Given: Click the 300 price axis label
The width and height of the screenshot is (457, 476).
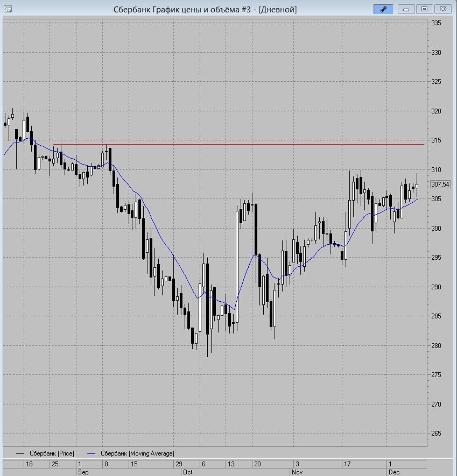Looking at the screenshot, I should tap(436, 228).
